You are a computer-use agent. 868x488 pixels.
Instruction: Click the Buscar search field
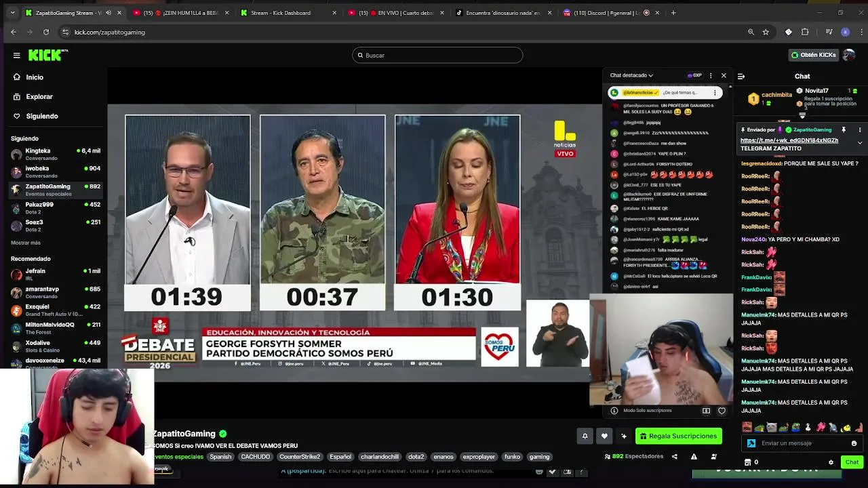(437, 56)
